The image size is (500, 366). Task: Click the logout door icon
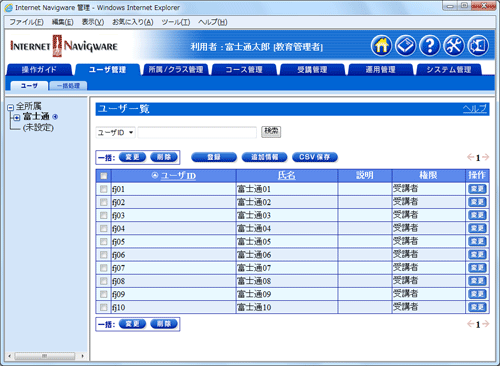478,46
